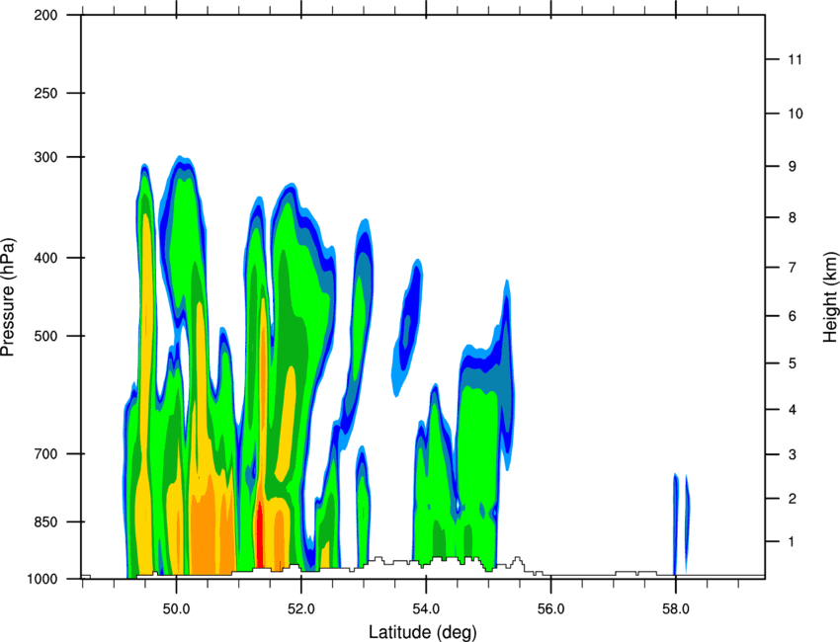Click the 700 pressure tick label
This screenshot has height=642, width=840.
[x=45, y=454]
